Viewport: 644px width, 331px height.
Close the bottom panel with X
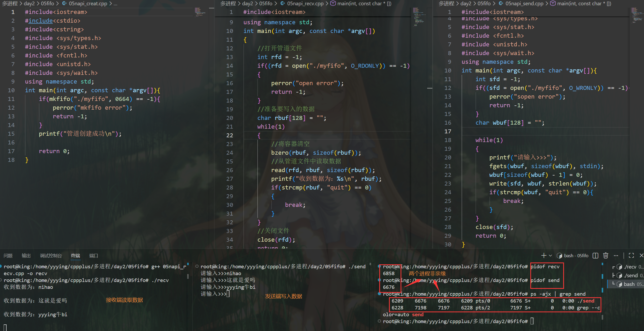641,255
